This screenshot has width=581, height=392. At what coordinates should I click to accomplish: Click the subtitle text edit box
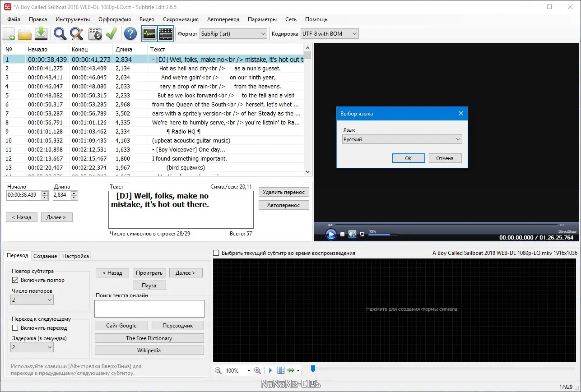181,210
